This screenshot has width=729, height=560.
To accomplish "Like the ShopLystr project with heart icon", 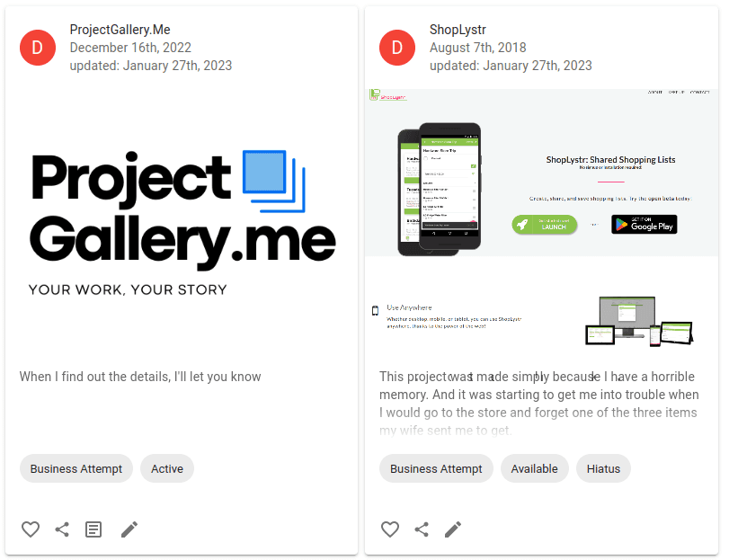I will pos(390,529).
